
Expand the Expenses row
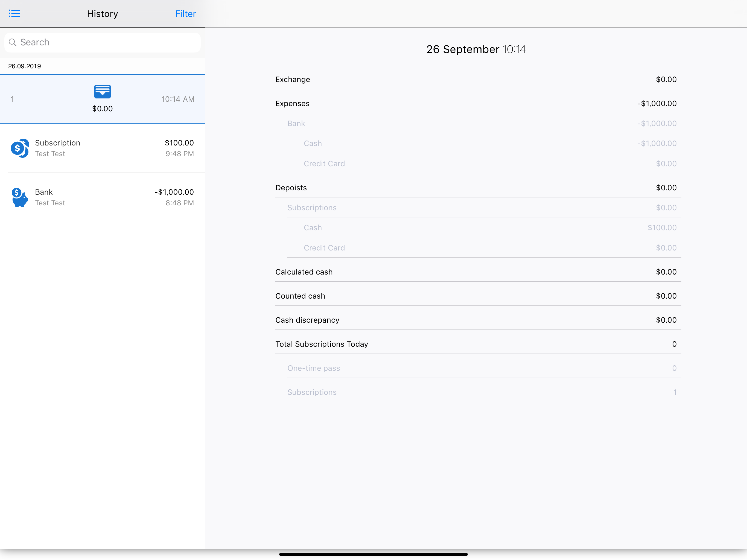(478, 103)
